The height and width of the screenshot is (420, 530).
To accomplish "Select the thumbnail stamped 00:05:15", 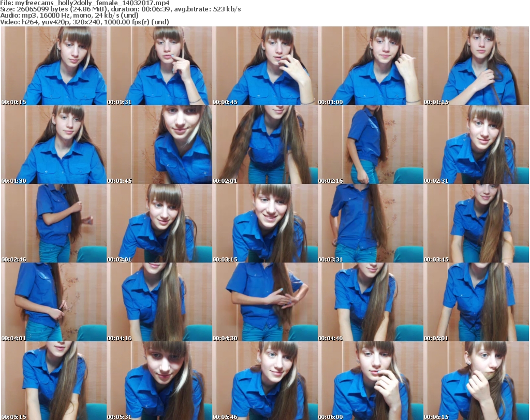I will tap(54, 381).
